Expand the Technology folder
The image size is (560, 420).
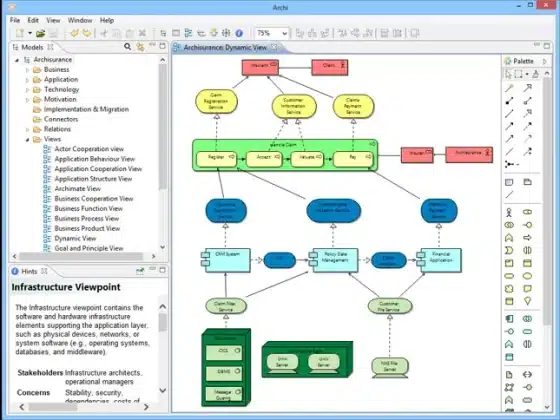[27, 90]
